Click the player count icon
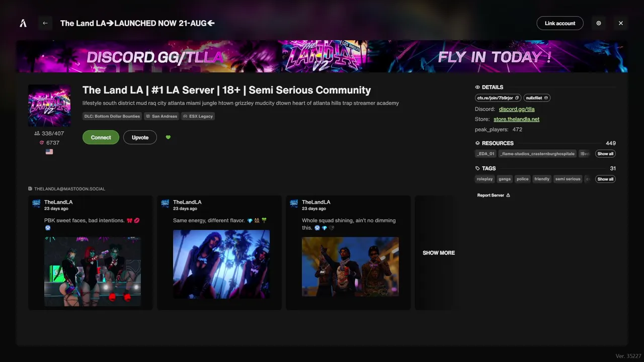Image resolution: width=644 pixels, height=362 pixels. point(37,133)
